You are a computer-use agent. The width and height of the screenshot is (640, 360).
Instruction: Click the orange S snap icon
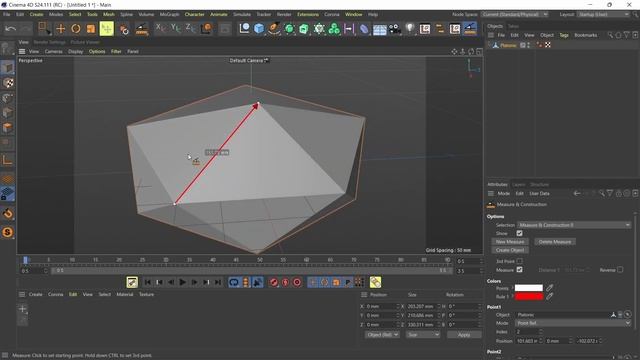pos(7,232)
